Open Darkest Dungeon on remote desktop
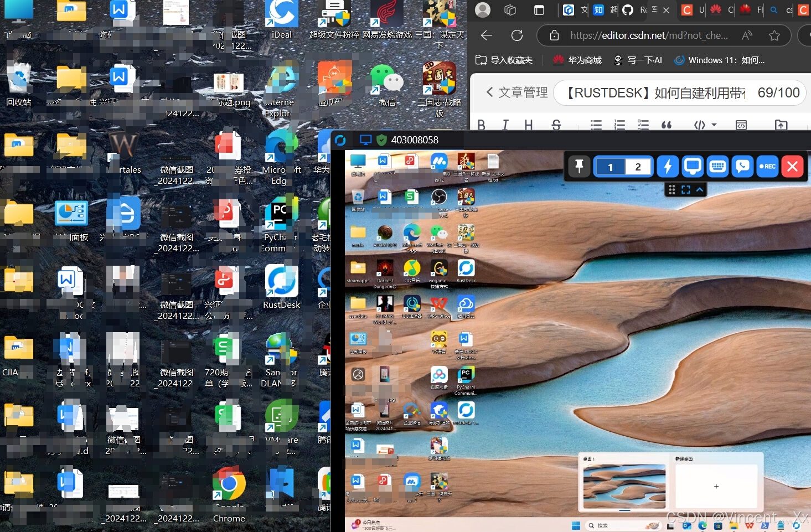 [x=385, y=274]
